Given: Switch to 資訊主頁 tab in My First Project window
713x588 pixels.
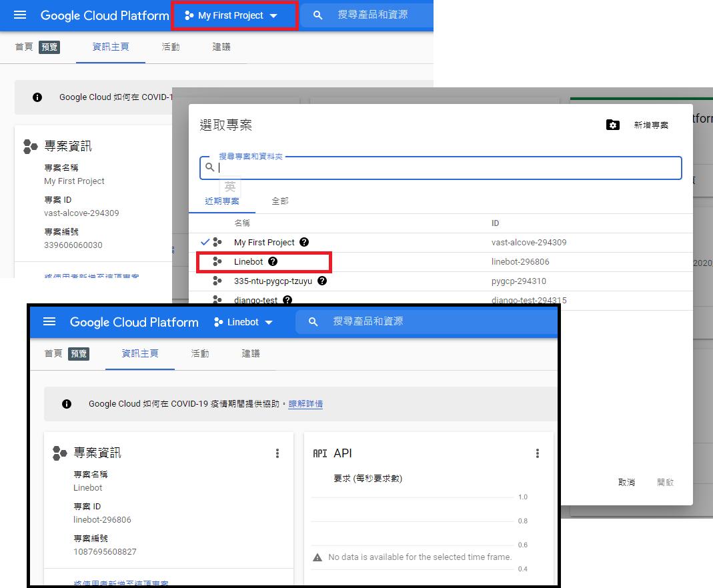Looking at the screenshot, I should tap(111, 47).
